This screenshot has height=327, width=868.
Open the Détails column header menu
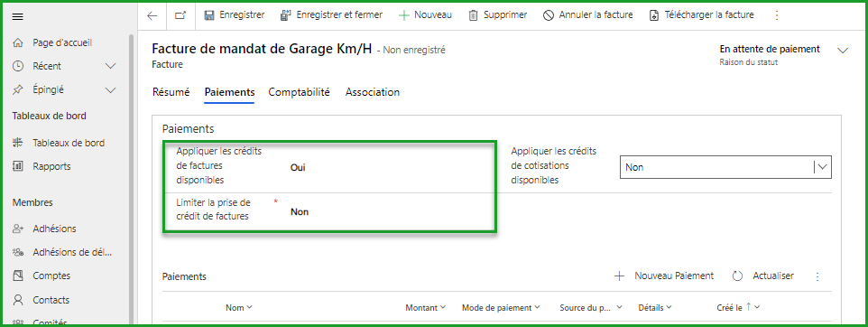click(x=655, y=308)
